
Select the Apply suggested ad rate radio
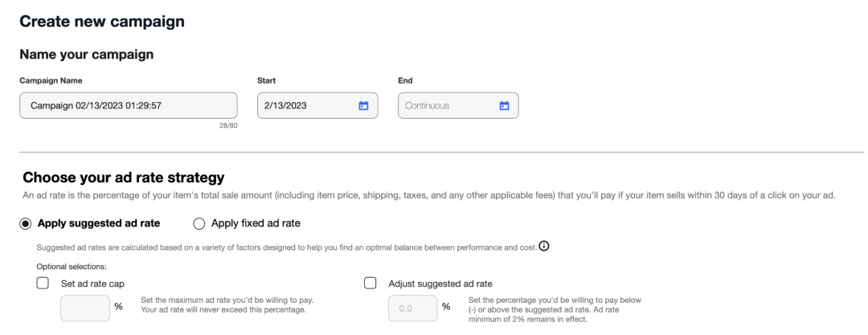(x=27, y=223)
